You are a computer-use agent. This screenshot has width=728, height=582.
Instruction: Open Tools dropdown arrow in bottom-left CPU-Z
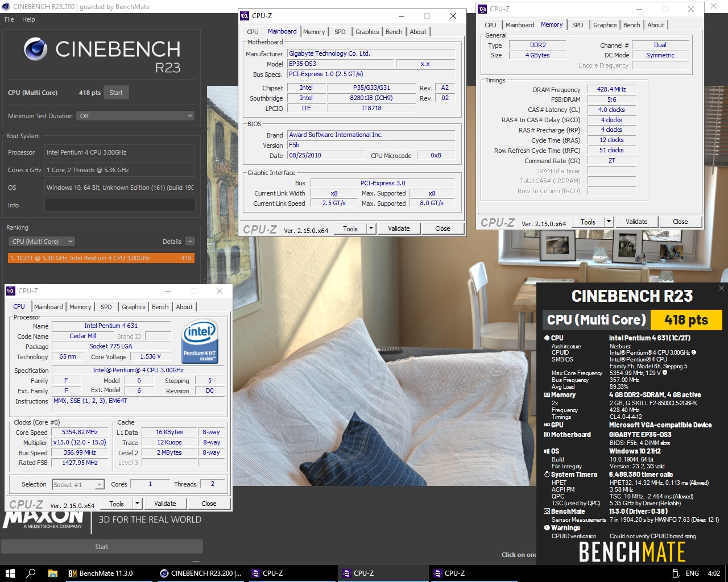click(137, 504)
